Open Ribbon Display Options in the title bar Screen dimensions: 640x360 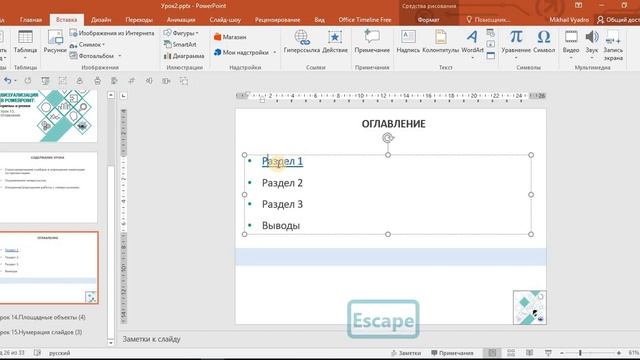tap(578, 5)
